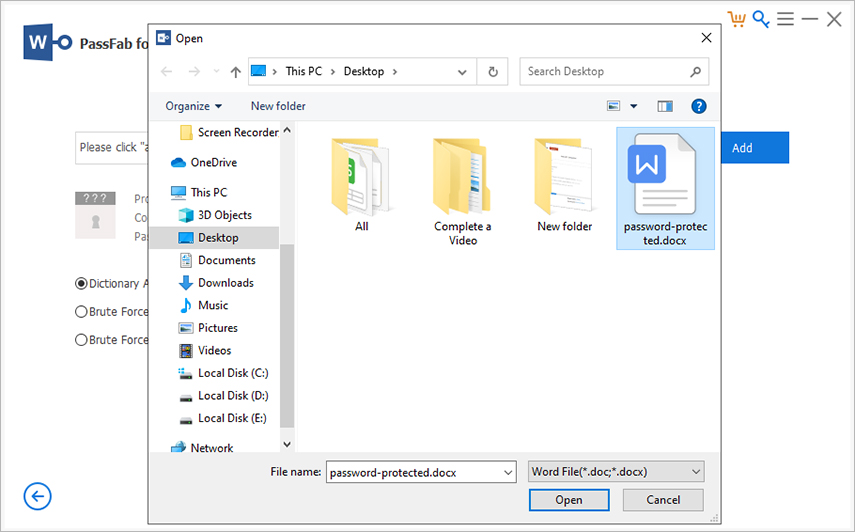Go forward in Open dialog navigation
Screen dimensions: 855x532
click(x=194, y=71)
